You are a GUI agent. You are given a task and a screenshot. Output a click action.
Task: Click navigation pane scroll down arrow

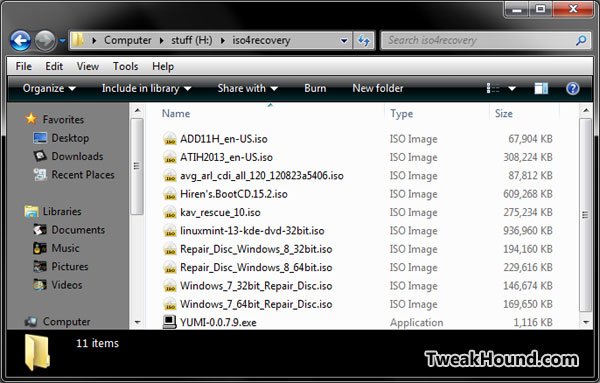(x=137, y=322)
